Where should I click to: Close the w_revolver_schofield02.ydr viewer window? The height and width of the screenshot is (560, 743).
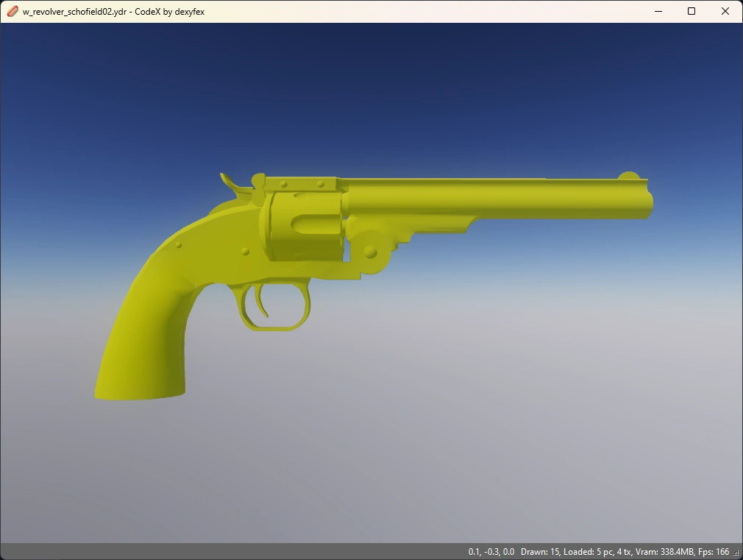725,11
